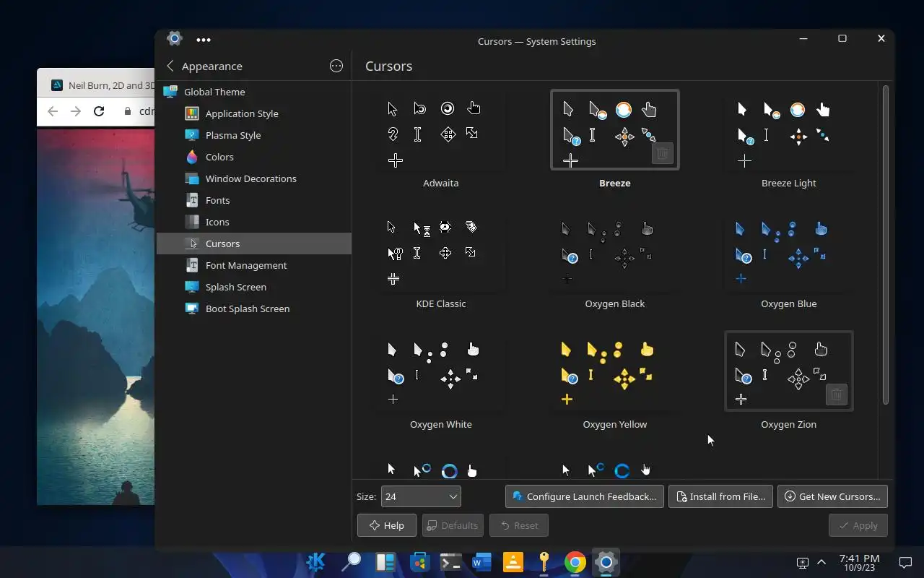This screenshot has height=578, width=924.
Task: Open the Colors settings page
Action: tap(253, 157)
